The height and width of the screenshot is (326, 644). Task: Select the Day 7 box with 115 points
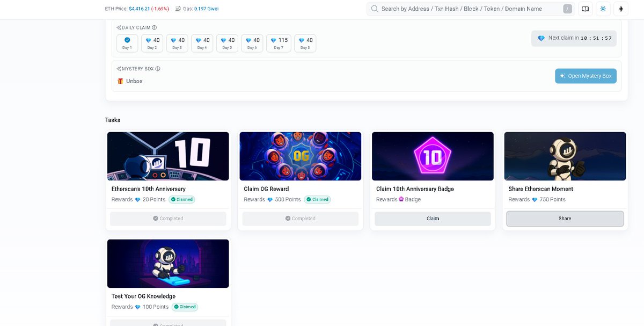tap(279, 43)
